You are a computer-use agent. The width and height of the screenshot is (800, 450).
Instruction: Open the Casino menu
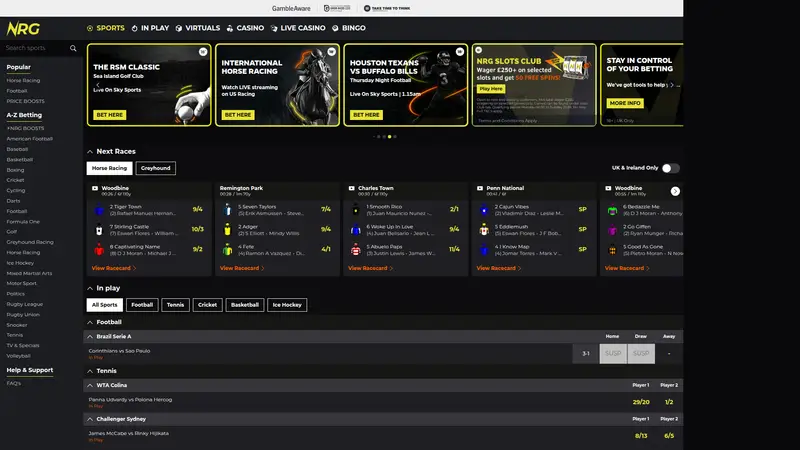click(x=245, y=28)
